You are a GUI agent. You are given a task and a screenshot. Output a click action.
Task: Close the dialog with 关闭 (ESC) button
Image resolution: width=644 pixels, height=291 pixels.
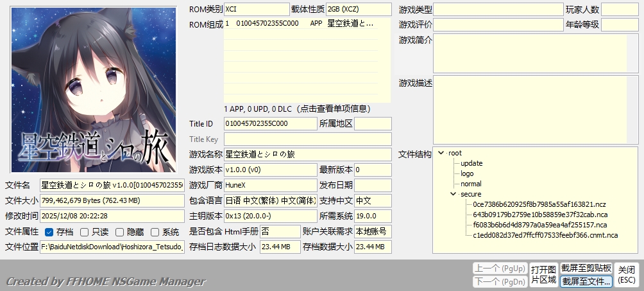tap(627, 275)
